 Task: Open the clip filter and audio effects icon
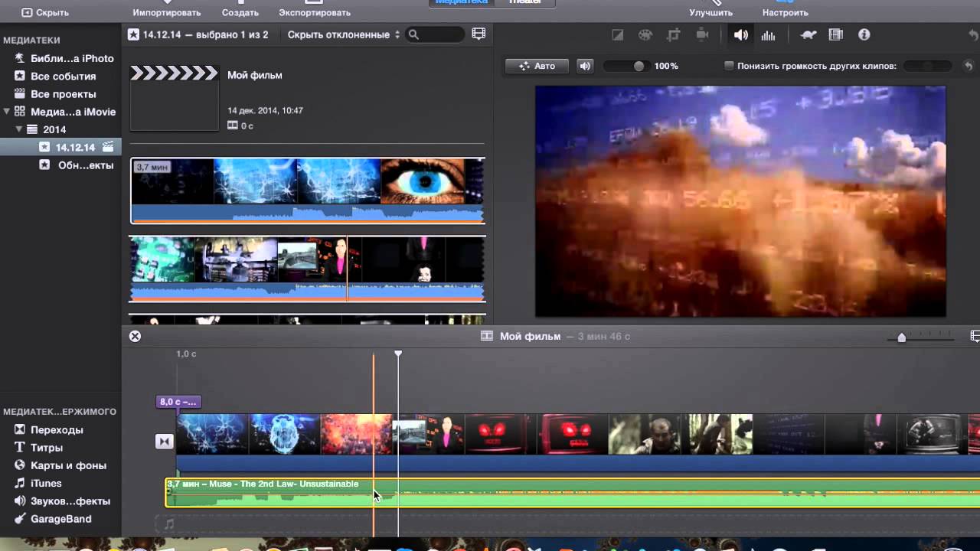click(x=836, y=35)
